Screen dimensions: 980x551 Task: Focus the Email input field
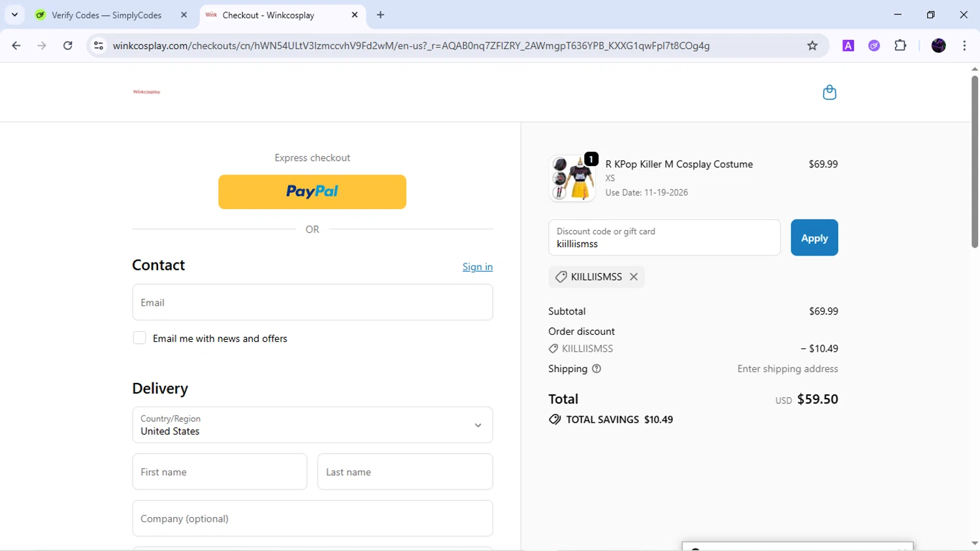[312, 302]
